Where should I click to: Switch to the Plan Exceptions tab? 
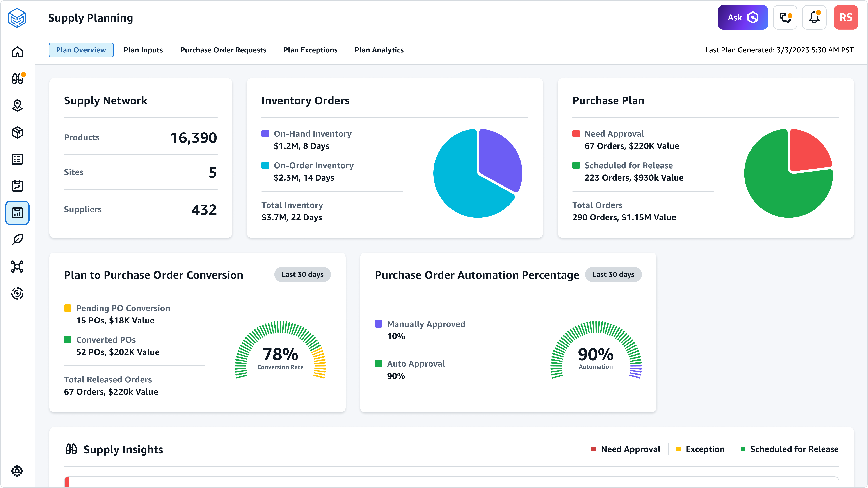click(310, 50)
